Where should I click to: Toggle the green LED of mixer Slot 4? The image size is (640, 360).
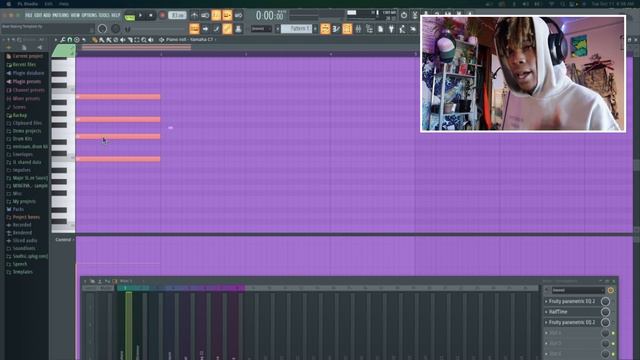click(x=613, y=333)
